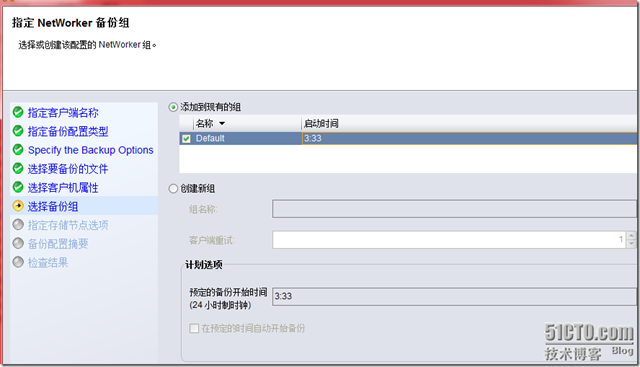Click green check icon beside 选择客户机属性
The height and width of the screenshot is (367, 640).
(18, 187)
